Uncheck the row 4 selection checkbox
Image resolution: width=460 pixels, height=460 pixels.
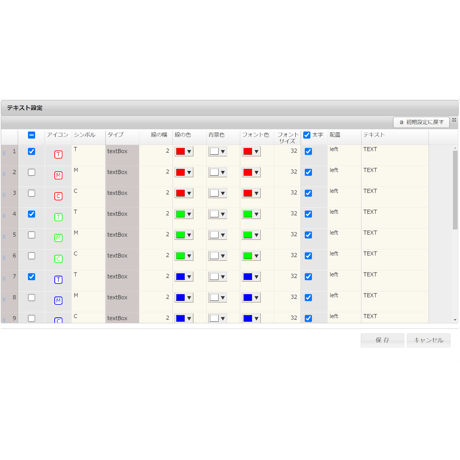click(31, 214)
